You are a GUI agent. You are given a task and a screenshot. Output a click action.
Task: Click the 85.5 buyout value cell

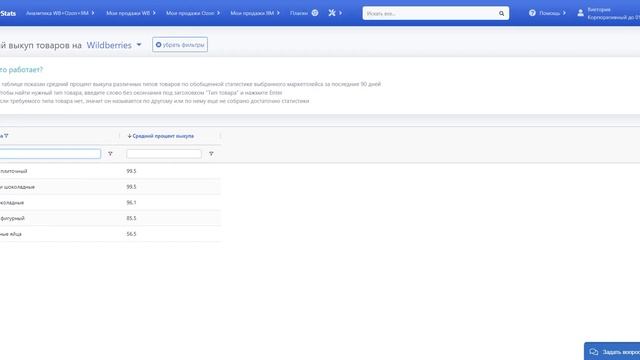(131, 218)
